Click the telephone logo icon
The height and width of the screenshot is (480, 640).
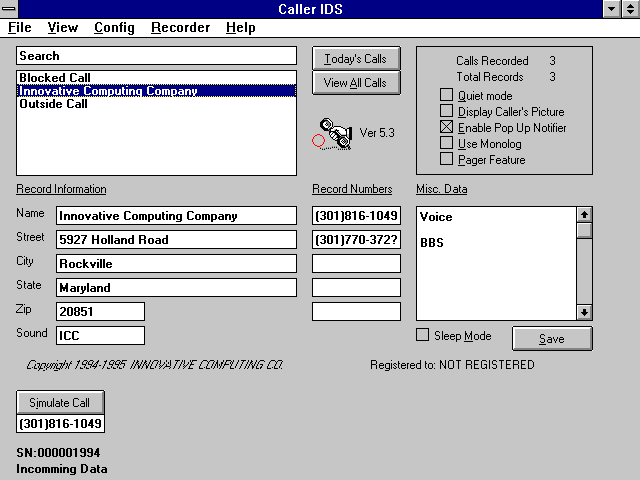coord(333,133)
